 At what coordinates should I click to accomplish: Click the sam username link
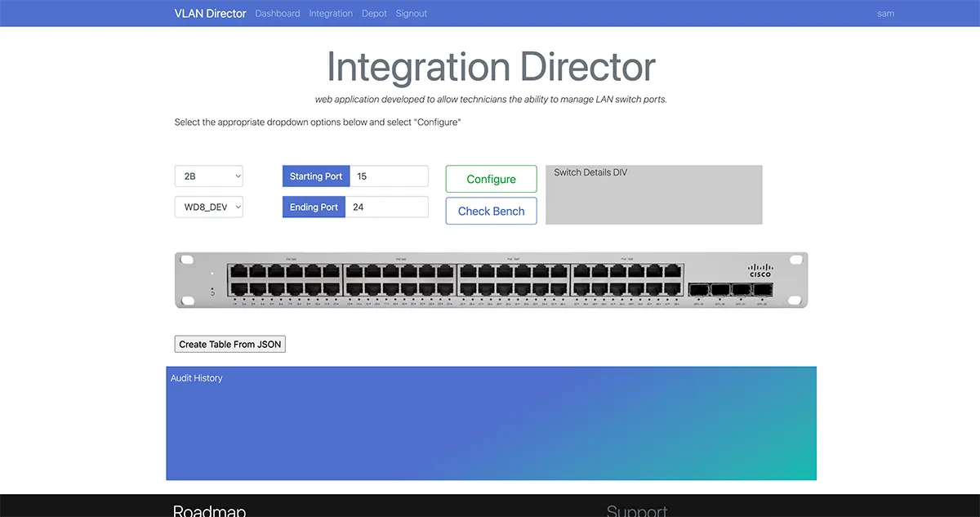point(885,13)
